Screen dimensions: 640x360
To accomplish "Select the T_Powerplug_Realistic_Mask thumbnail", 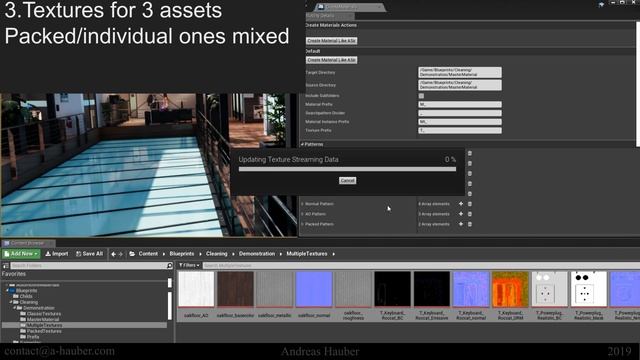I will (x=589, y=289).
